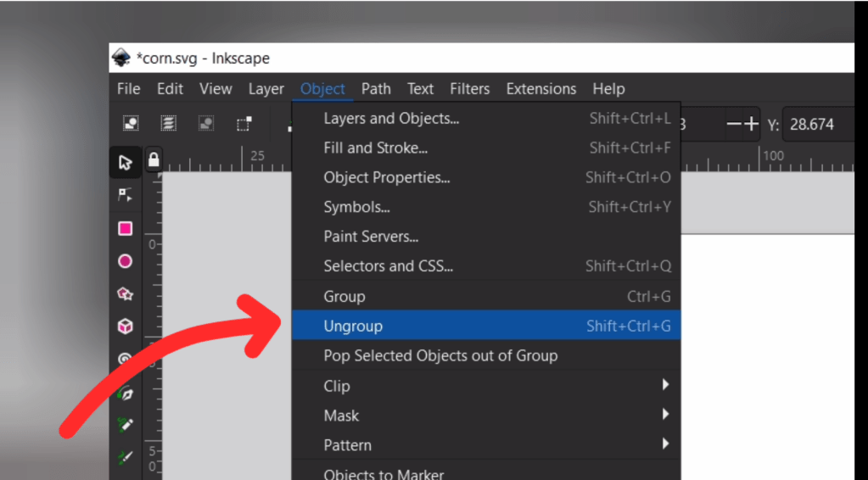This screenshot has height=480, width=868.
Task: Open the Edit menu
Action: 170,89
